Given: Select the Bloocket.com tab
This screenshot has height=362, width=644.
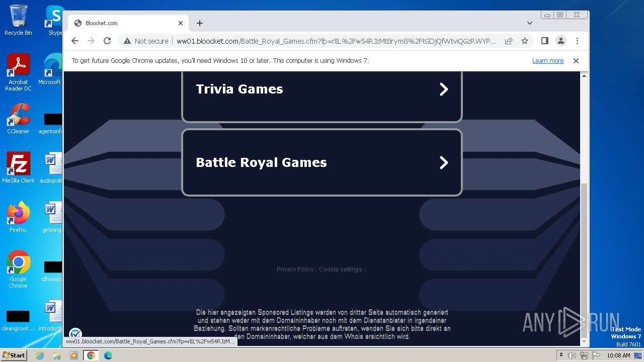Looking at the screenshot, I should pos(128,23).
